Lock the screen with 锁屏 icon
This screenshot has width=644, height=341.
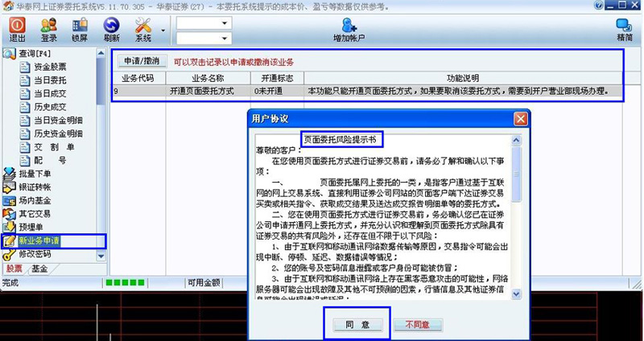(79, 30)
